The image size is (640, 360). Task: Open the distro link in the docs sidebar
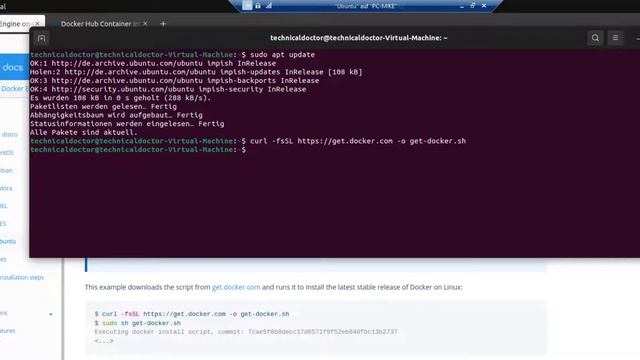pos(9,135)
